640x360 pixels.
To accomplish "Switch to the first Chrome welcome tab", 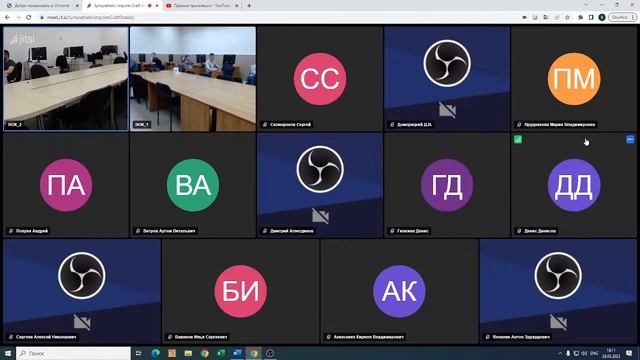I will [41, 6].
